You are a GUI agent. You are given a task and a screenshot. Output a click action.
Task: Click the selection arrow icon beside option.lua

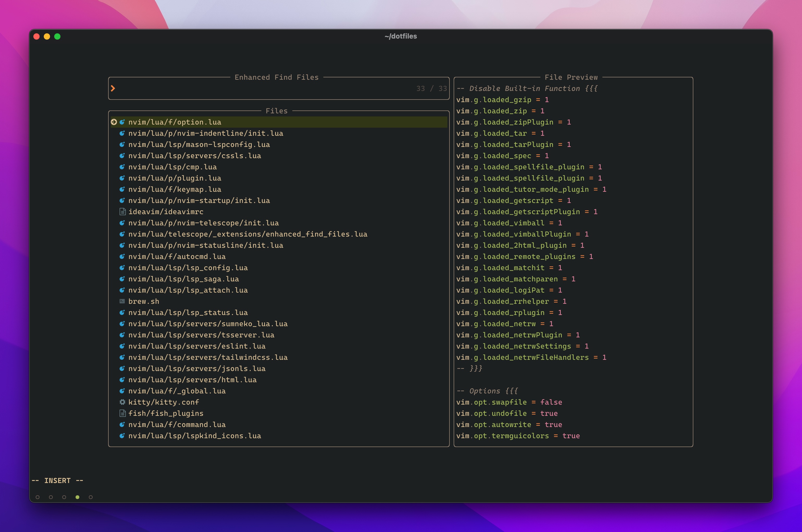point(114,122)
